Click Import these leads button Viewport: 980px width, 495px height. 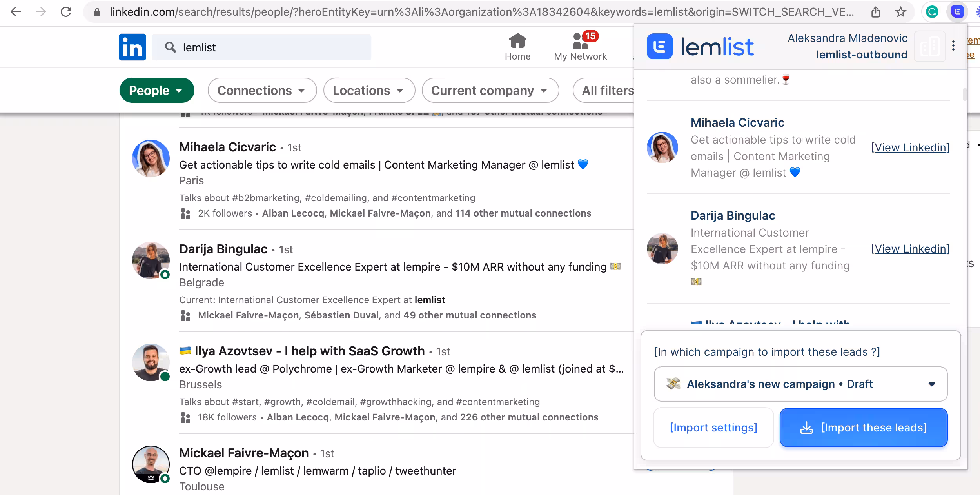point(863,428)
